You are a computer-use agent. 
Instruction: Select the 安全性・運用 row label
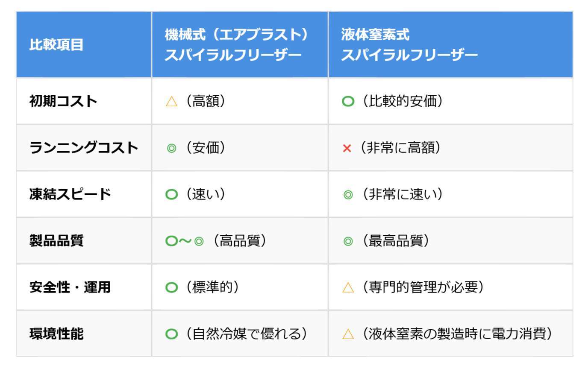click(x=70, y=287)
